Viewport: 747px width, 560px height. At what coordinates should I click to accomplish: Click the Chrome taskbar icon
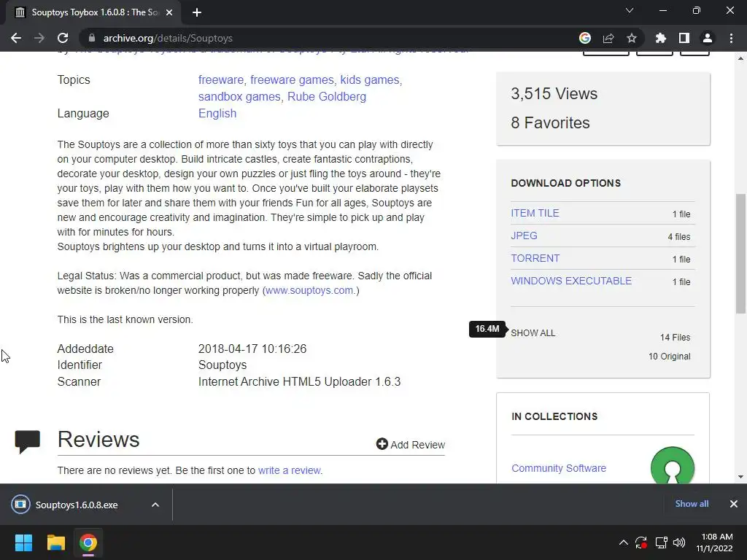(88, 542)
